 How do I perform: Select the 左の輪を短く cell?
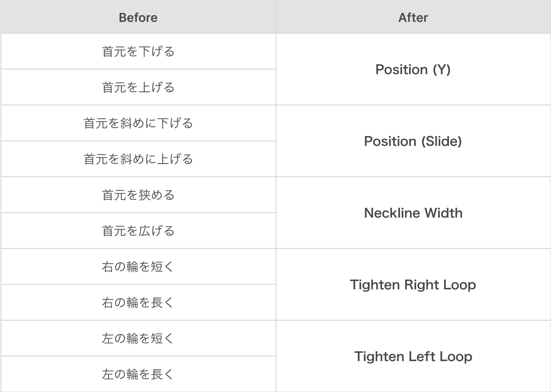[138, 338]
